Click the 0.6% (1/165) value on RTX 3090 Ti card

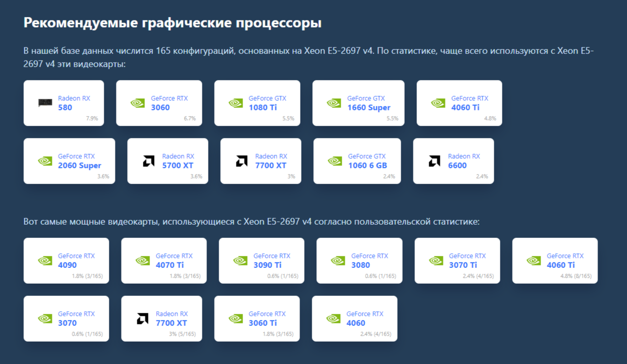[x=283, y=276]
